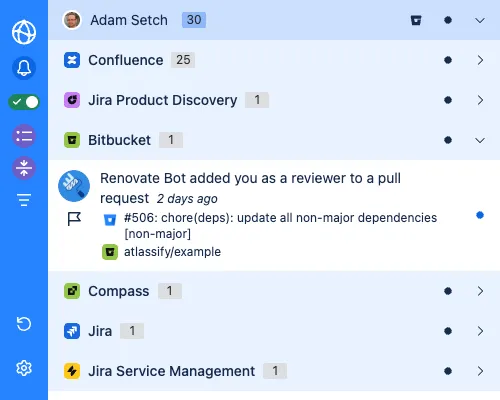The height and width of the screenshot is (400, 500).
Task: Click the Confluence product icon
Action: (72, 60)
